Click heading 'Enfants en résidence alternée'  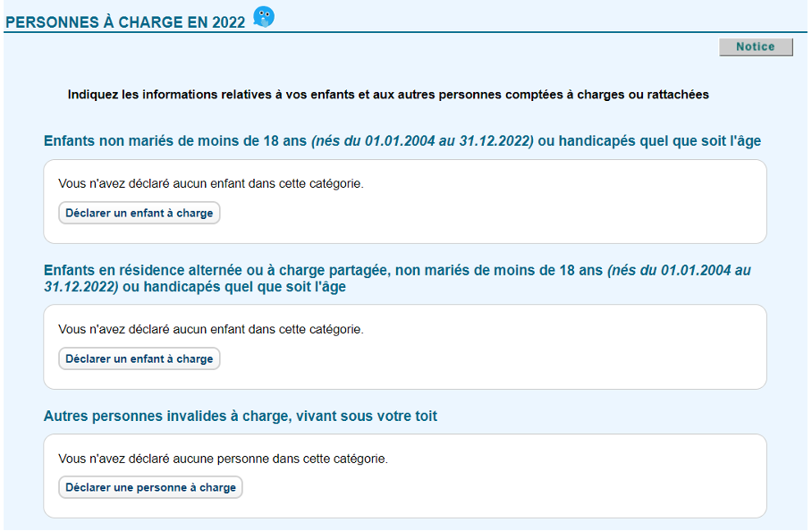click(x=397, y=278)
